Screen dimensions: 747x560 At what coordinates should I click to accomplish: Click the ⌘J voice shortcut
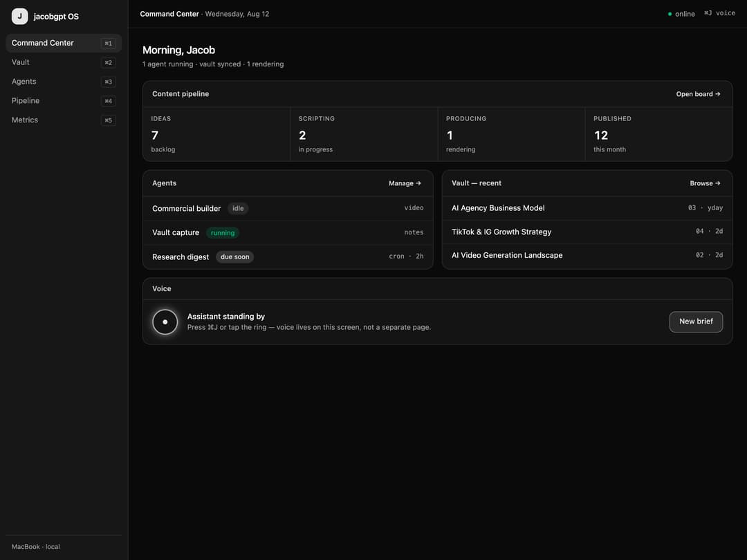coord(719,13)
